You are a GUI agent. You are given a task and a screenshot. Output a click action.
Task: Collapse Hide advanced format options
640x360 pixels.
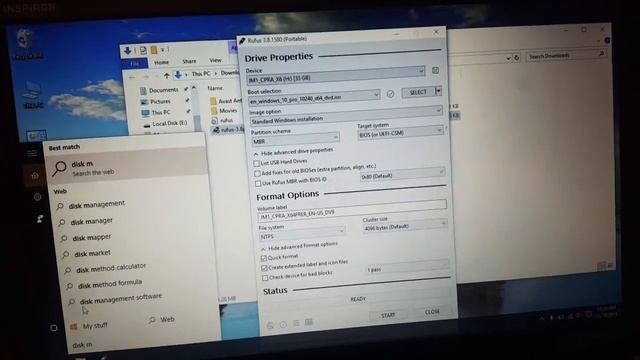[300, 246]
